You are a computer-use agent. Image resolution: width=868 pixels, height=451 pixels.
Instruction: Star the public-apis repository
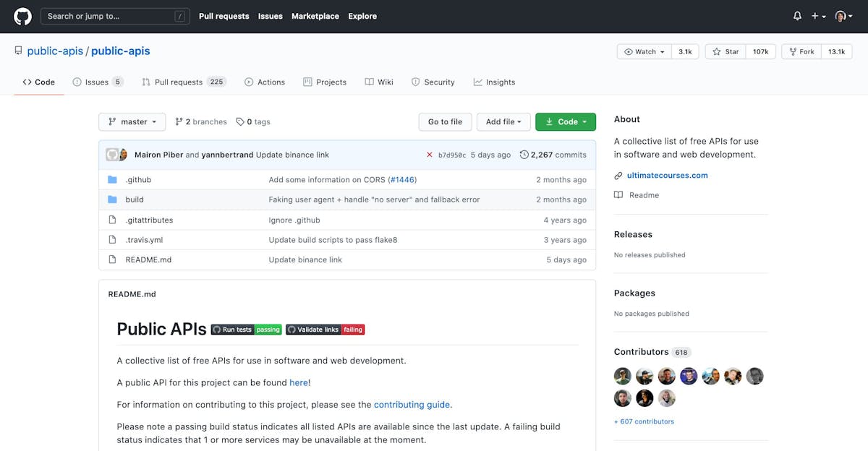724,51
